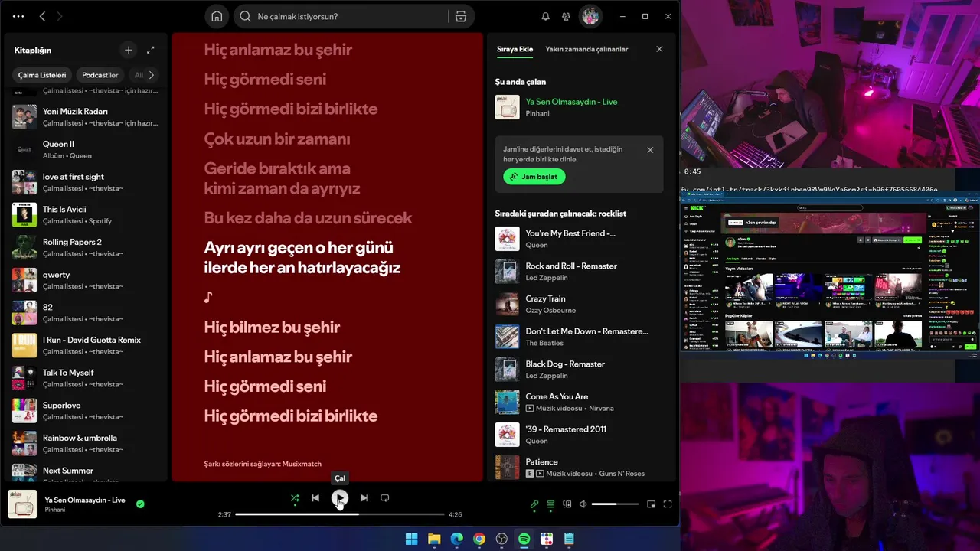The height and width of the screenshot is (551, 980).
Task: Toggle the queue icon in player bar
Action: coord(550,504)
